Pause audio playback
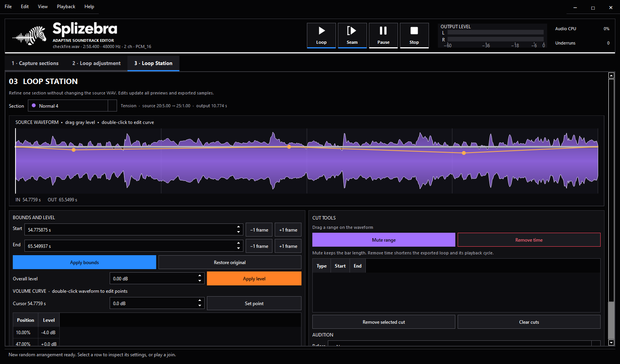Viewport: 620px width, 364px height. click(383, 35)
